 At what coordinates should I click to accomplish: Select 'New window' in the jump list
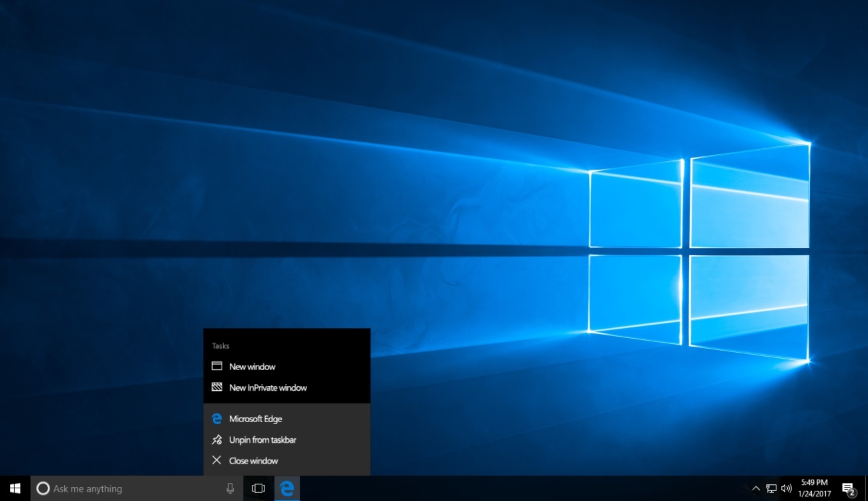pyautogui.click(x=252, y=367)
